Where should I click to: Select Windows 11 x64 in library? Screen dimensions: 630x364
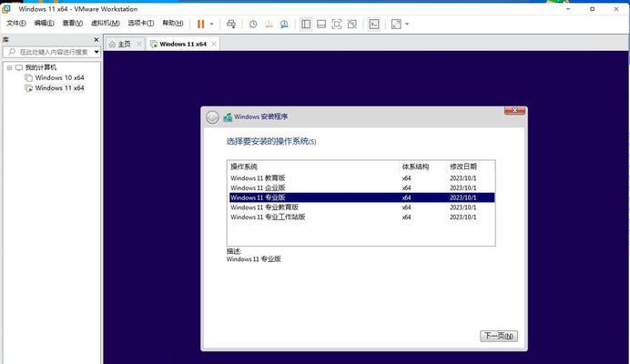click(59, 88)
